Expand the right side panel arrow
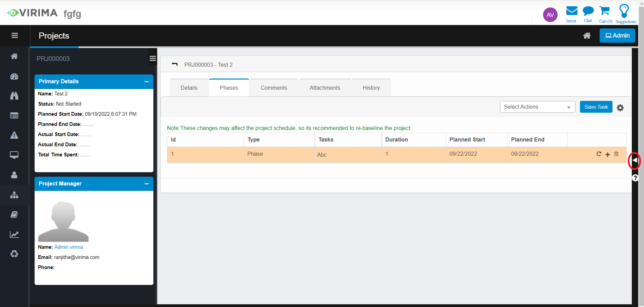Screen dimensions: 644x307 click(635, 160)
